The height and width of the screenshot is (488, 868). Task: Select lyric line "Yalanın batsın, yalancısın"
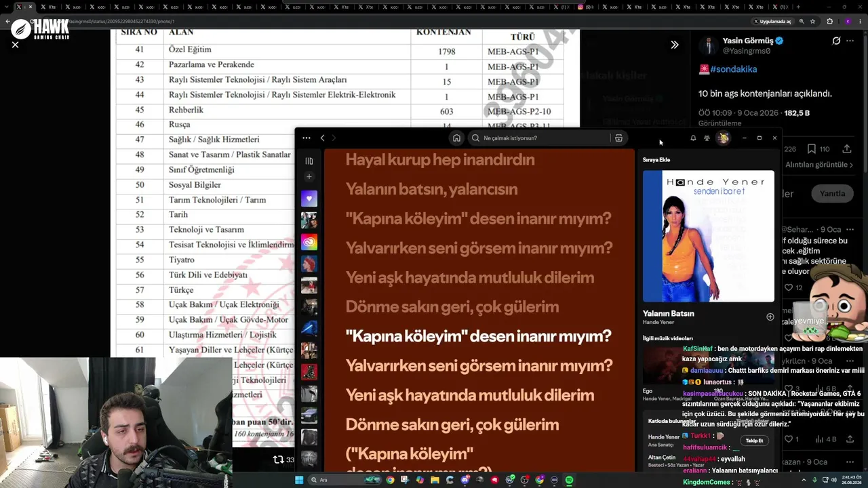(431, 189)
